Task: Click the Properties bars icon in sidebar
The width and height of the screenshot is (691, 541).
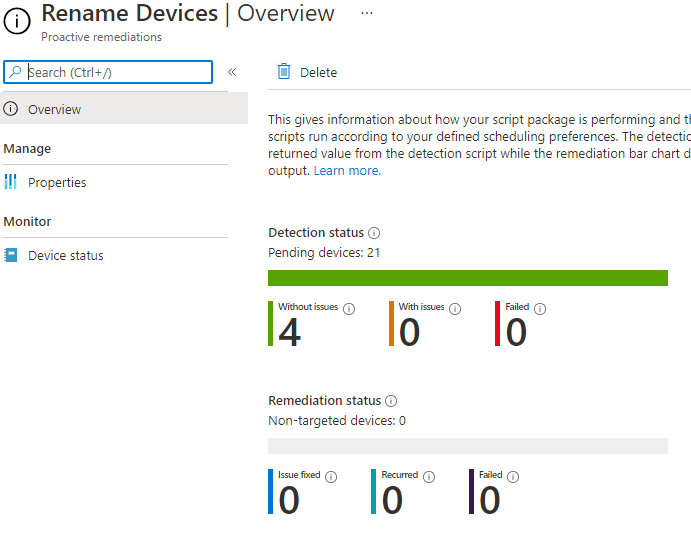Action: 11,182
